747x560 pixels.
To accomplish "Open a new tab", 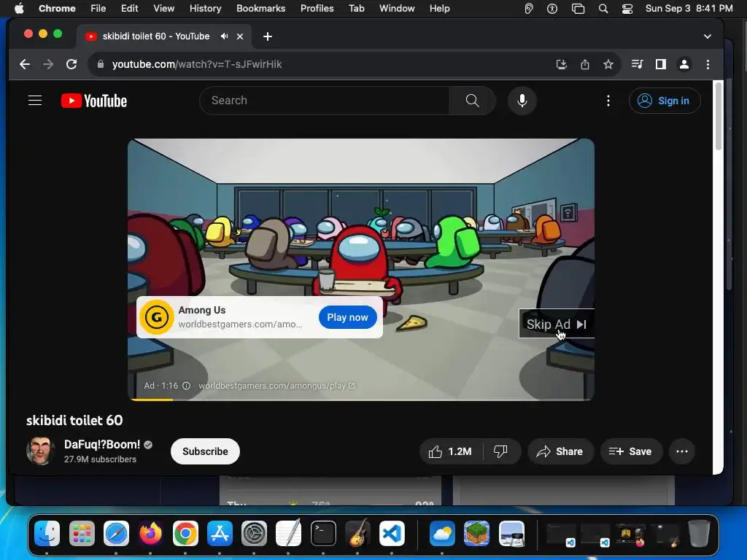I will pyautogui.click(x=267, y=36).
